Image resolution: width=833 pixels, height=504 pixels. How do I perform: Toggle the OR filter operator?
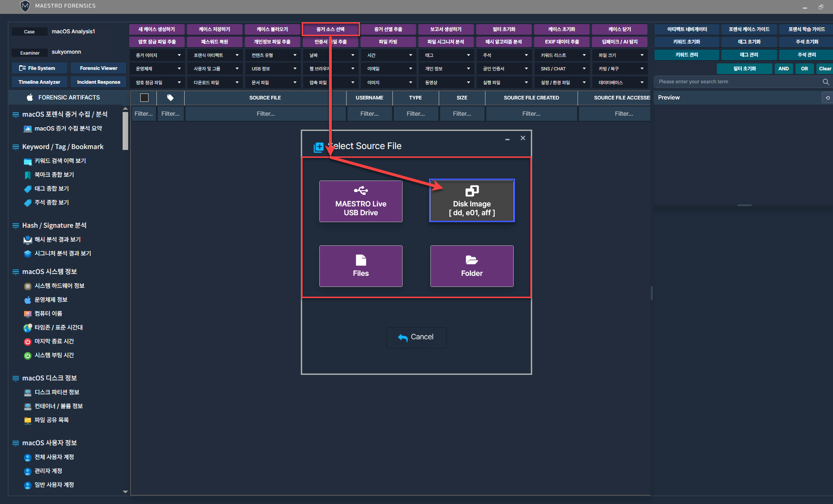coord(804,68)
